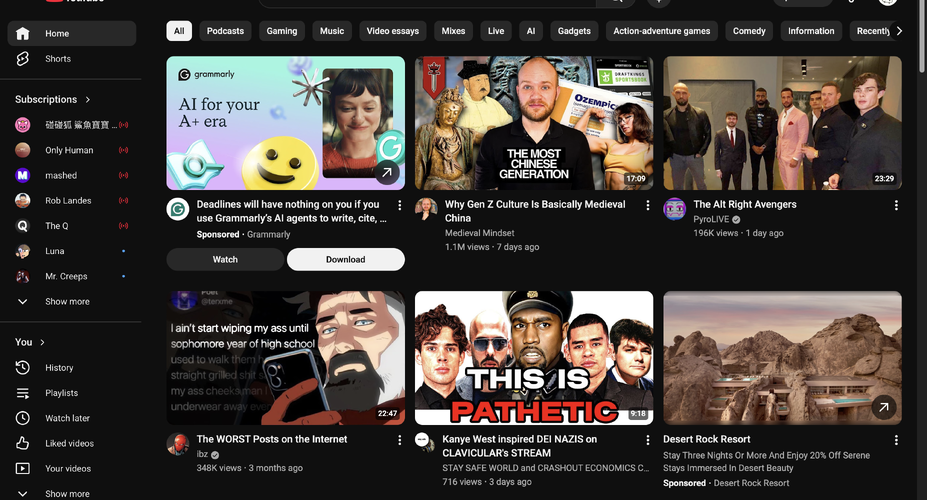Image resolution: width=927 pixels, height=500 pixels.
Task: Open the Alt Right Avengers video thumbnail
Action: tap(782, 123)
